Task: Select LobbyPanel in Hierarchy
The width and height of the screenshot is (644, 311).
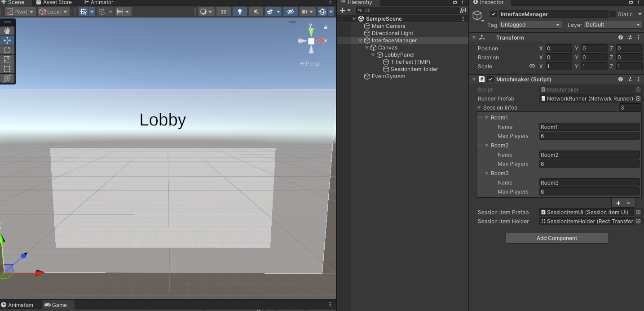Action: point(399,55)
